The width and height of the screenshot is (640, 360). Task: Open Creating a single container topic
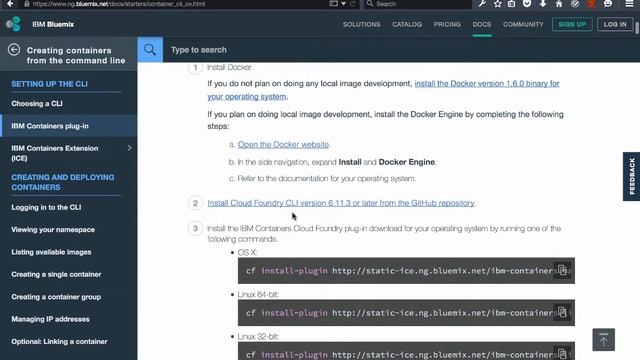56,274
